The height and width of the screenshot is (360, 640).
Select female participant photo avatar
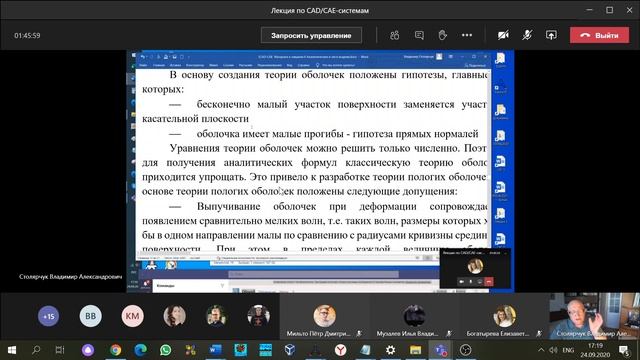174,316
